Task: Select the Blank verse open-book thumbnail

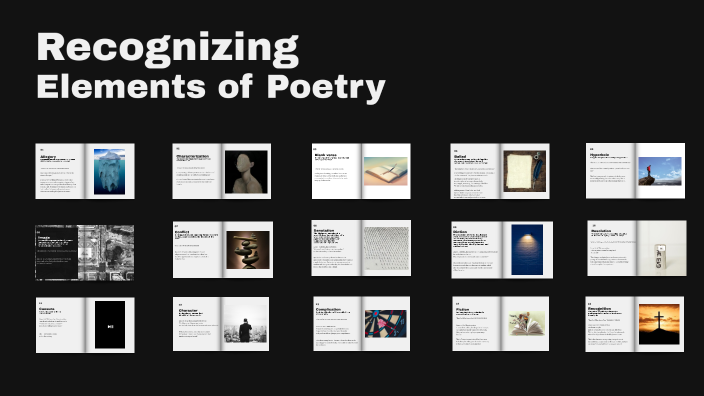Action: [x=361, y=171]
